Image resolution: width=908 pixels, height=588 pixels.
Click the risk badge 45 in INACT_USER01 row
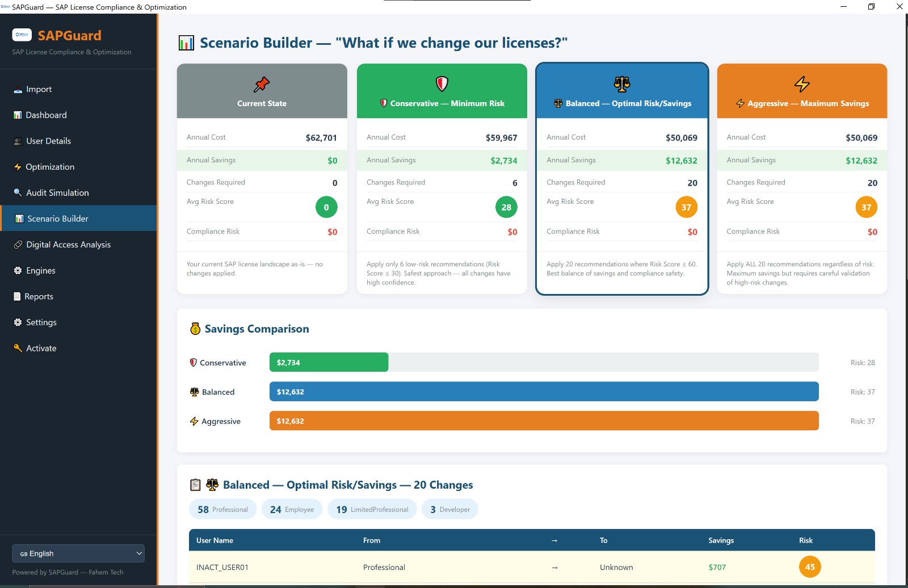tap(810, 566)
